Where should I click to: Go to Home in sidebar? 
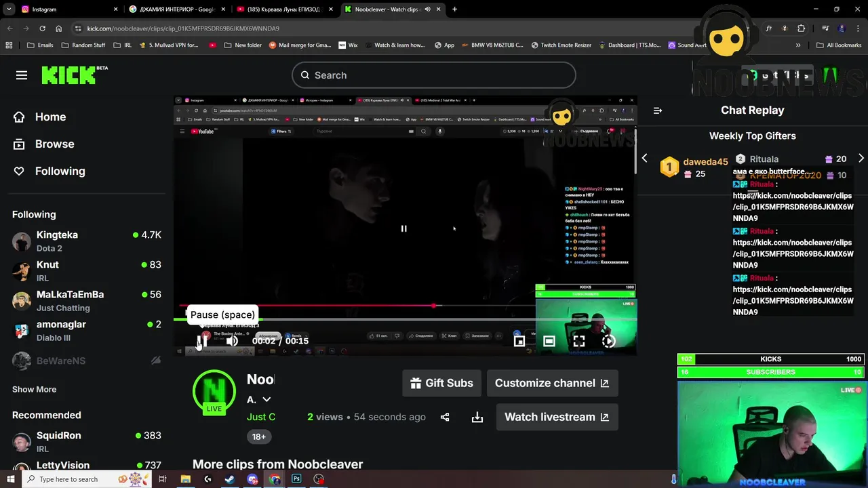pyautogui.click(x=39, y=117)
